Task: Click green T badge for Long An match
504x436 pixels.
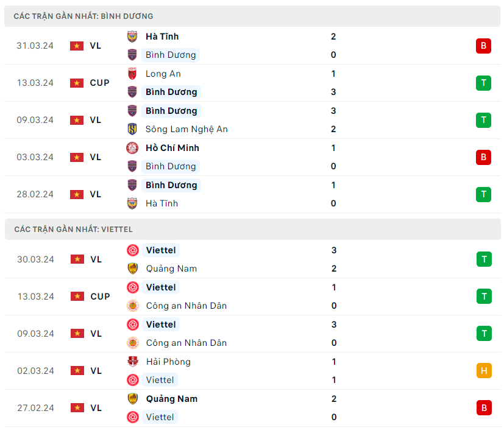Action: [x=483, y=83]
